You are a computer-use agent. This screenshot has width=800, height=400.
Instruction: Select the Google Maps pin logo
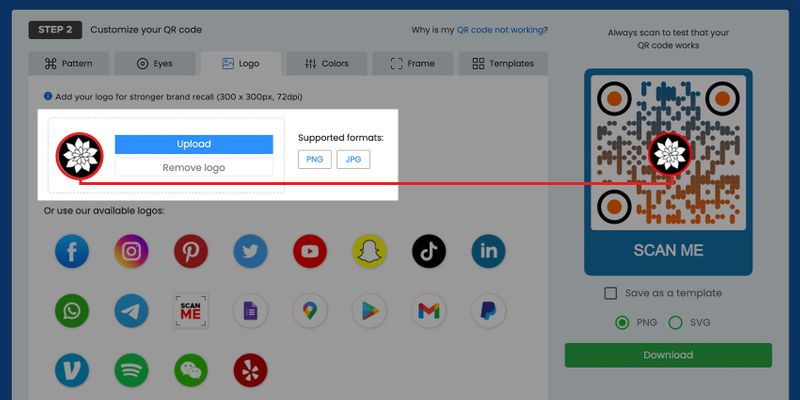tap(310, 311)
